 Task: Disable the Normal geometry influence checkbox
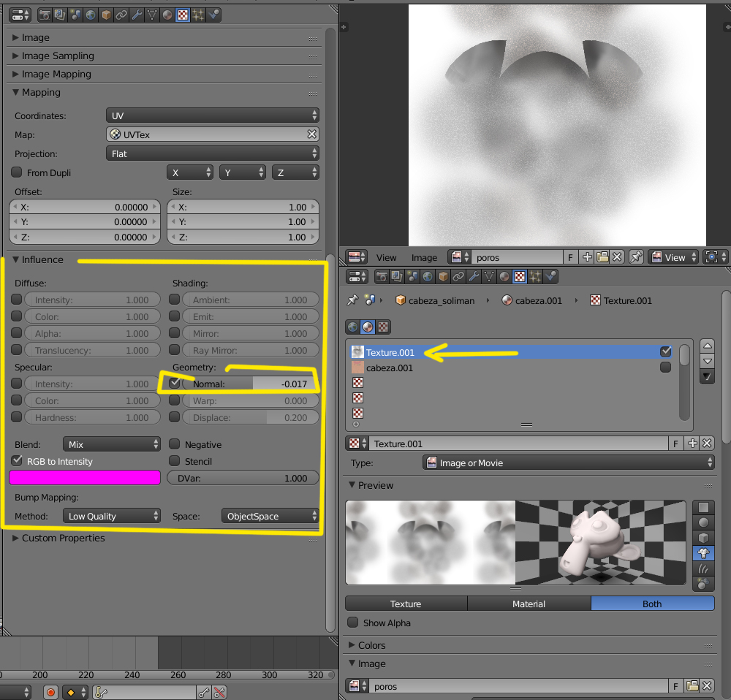click(x=175, y=384)
